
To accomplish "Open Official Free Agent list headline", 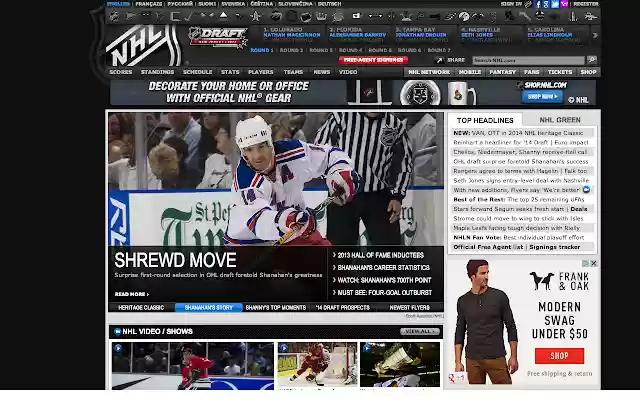I will pyautogui.click(x=488, y=247).
